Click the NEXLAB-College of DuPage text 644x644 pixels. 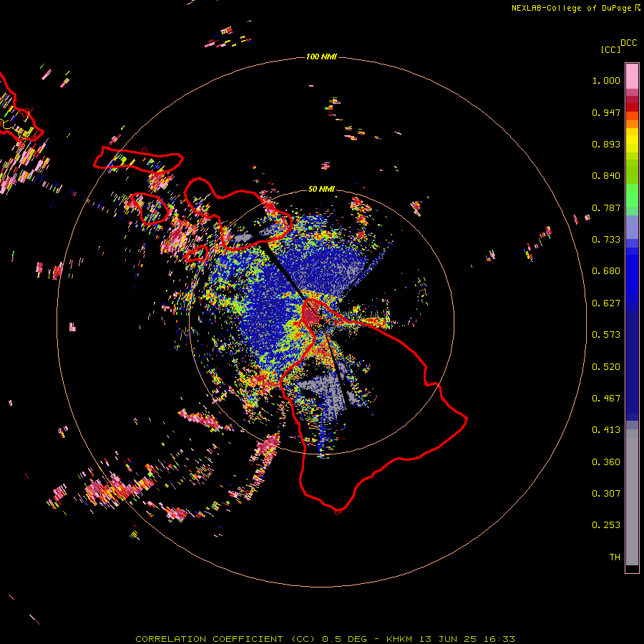click(x=571, y=8)
